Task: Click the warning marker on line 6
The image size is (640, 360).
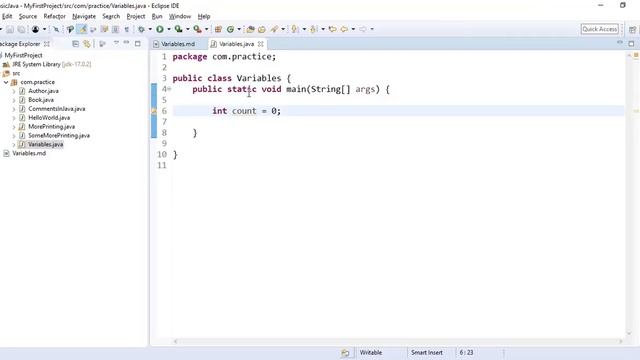Action: click(x=154, y=111)
